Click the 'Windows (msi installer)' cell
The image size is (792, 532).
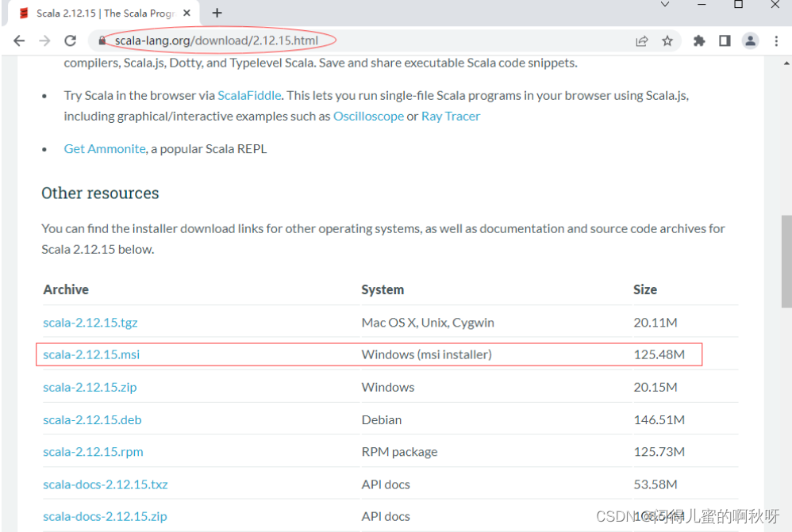[x=427, y=355]
